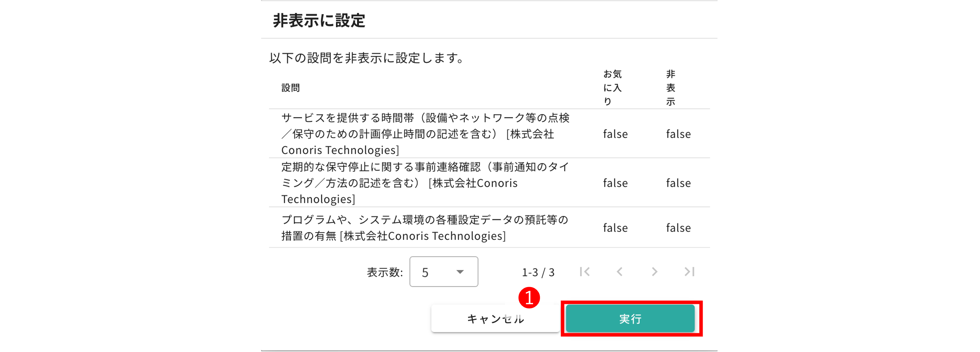Viewport: 980px width, 352px height.
Task: Click the 1-3 / 3 page range text
Action: (x=538, y=272)
